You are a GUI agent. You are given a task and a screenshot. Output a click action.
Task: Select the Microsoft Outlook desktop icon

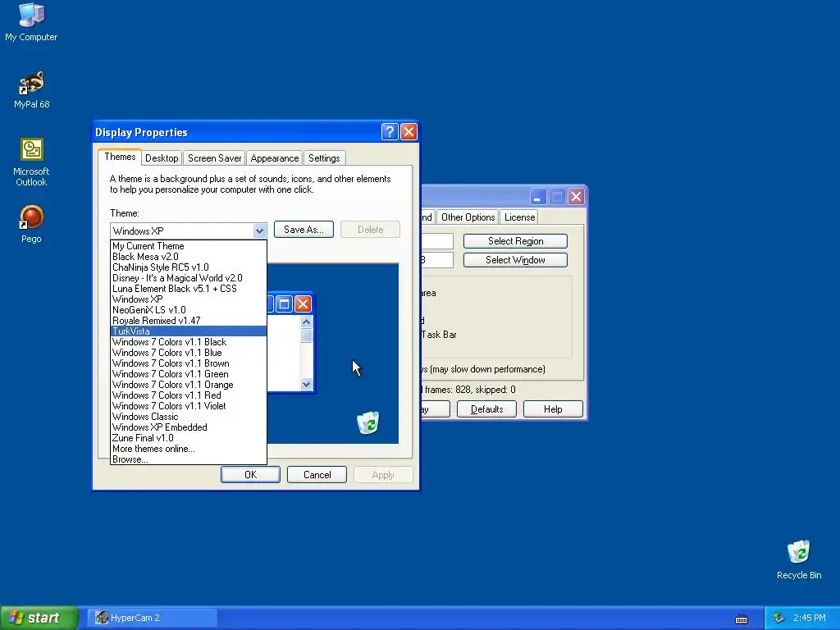pyautogui.click(x=31, y=162)
